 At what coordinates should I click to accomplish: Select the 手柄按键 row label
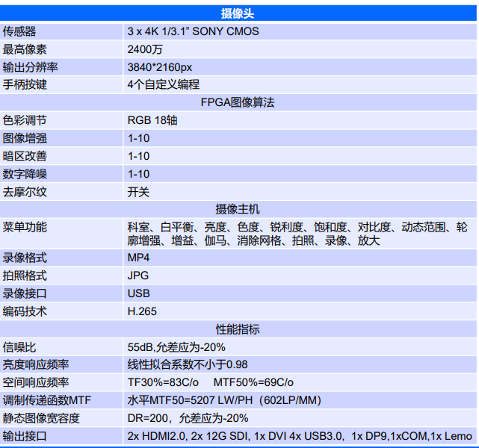25,84
